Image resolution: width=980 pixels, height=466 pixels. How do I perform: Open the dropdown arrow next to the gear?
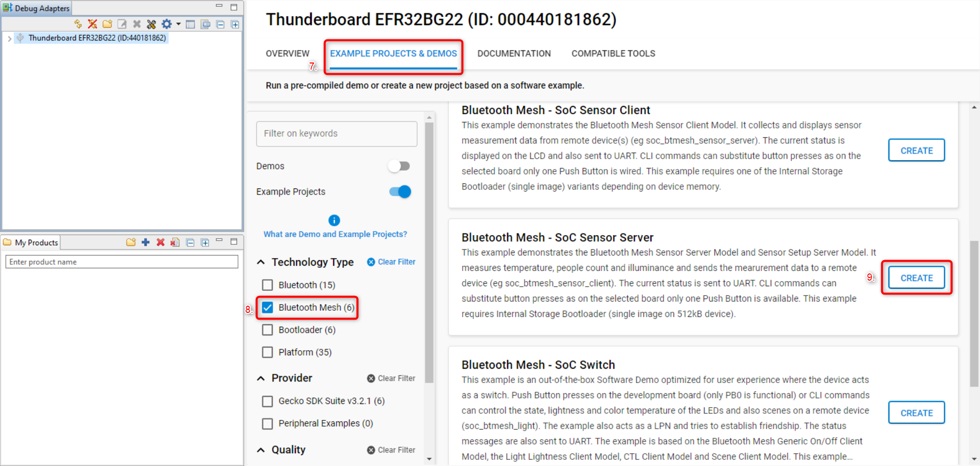(179, 24)
